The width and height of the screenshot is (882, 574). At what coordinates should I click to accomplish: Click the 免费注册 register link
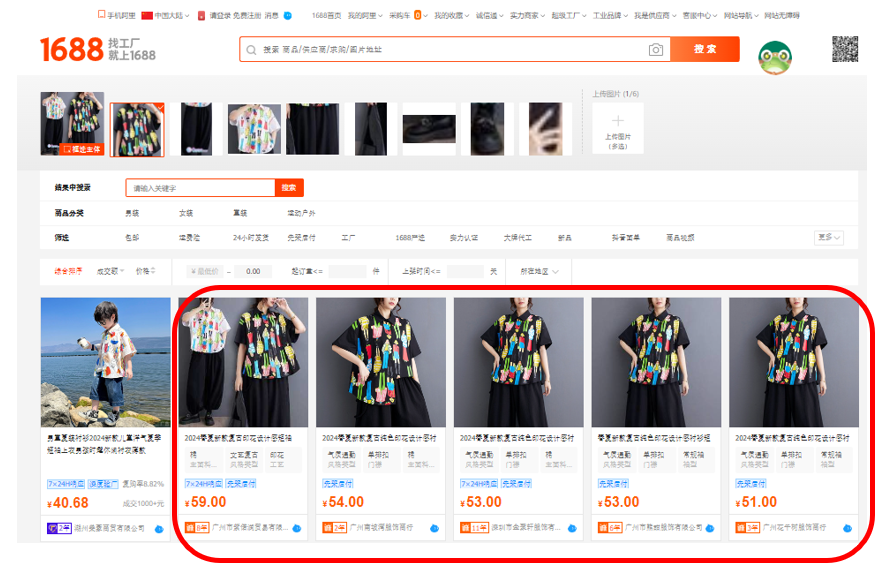point(247,15)
